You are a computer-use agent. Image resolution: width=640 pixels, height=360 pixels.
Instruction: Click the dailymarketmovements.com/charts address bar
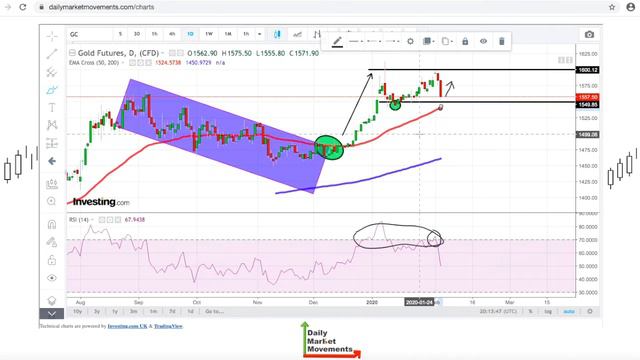point(101,7)
